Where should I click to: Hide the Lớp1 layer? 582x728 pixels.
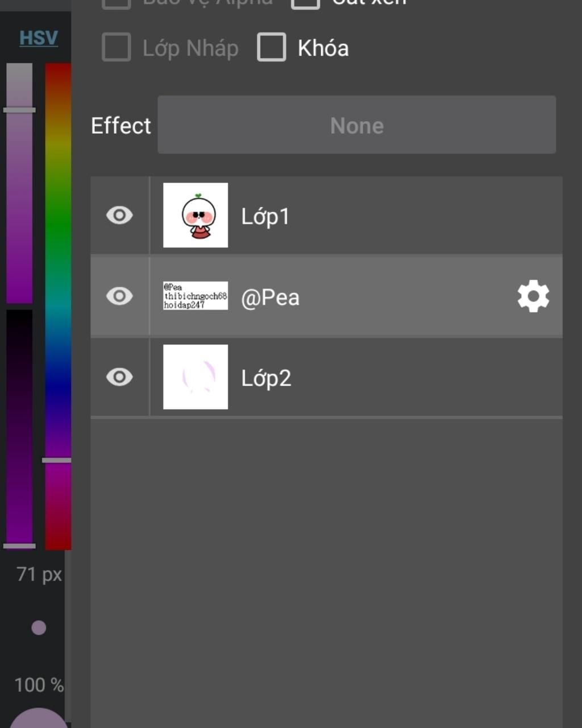(119, 216)
